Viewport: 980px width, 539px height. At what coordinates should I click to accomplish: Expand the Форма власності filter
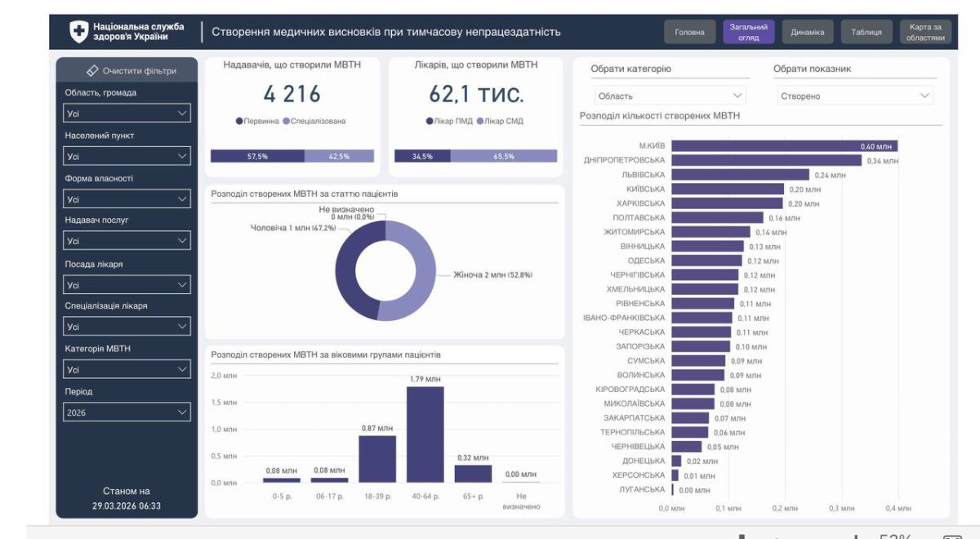click(x=127, y=198)
